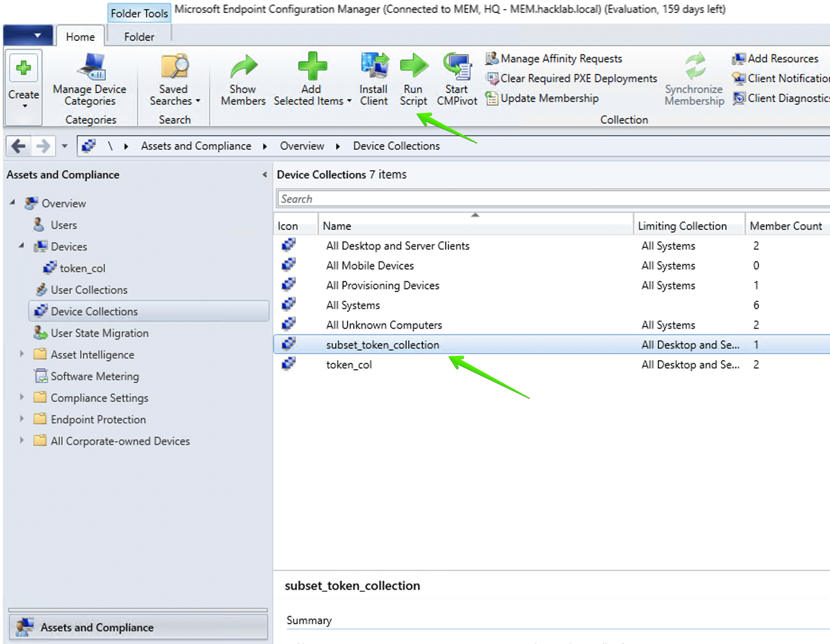Select All Provisioning Devices collection
Viewport: 830px width, 644px height.
(552, 285)
